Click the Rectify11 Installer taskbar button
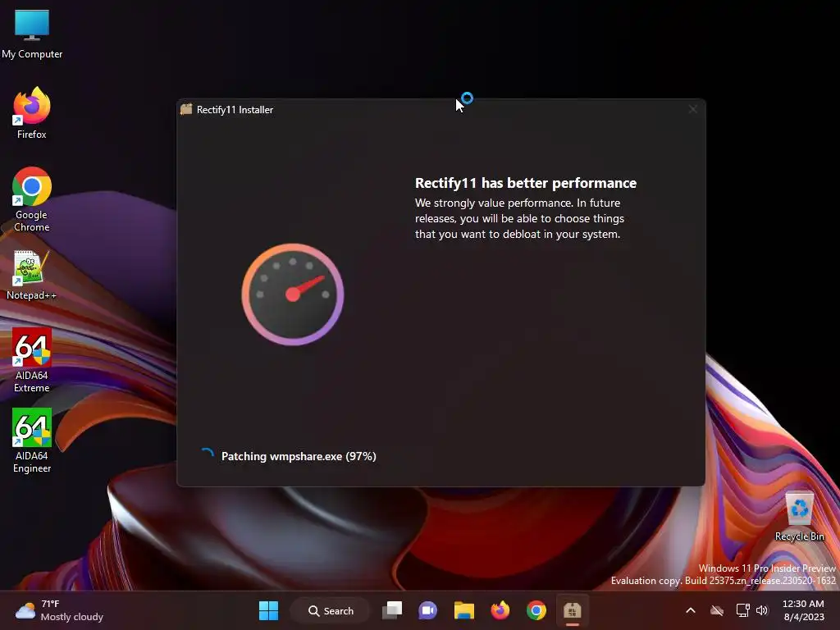Screen dimensions: 840x630 click(572, 610)
